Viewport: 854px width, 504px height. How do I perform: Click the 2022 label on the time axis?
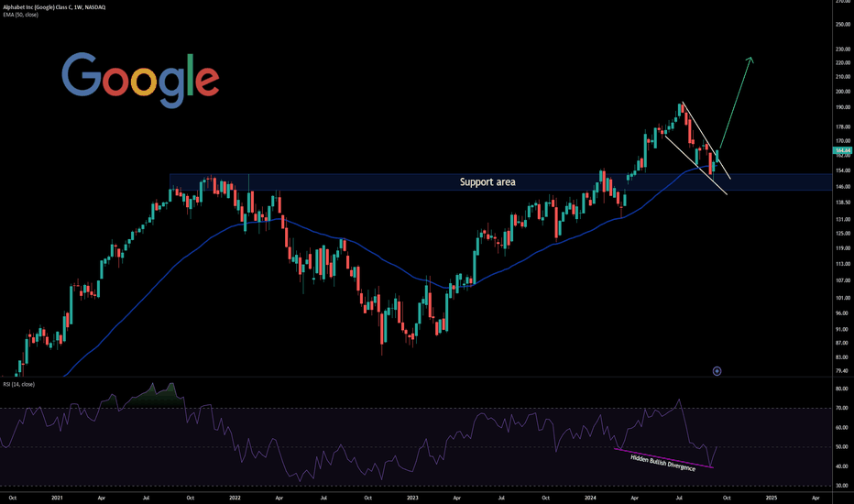[x=235, y=498]
